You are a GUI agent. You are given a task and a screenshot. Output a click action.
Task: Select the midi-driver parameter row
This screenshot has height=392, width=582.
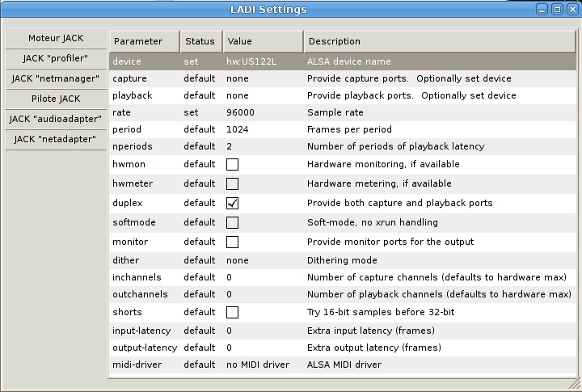point(137,365)
